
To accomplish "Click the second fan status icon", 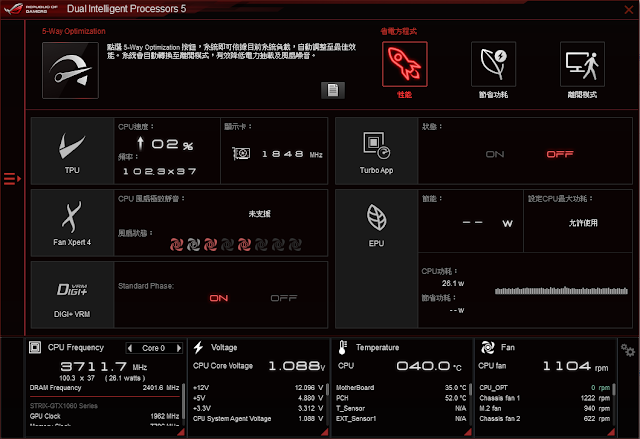I will point(193,244).
